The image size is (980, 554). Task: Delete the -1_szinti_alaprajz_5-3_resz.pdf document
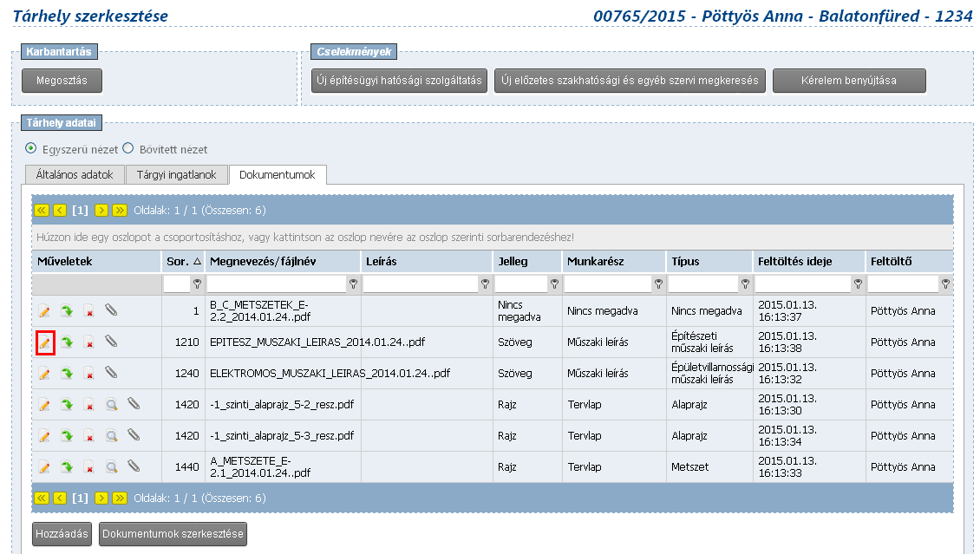point(88,436)
